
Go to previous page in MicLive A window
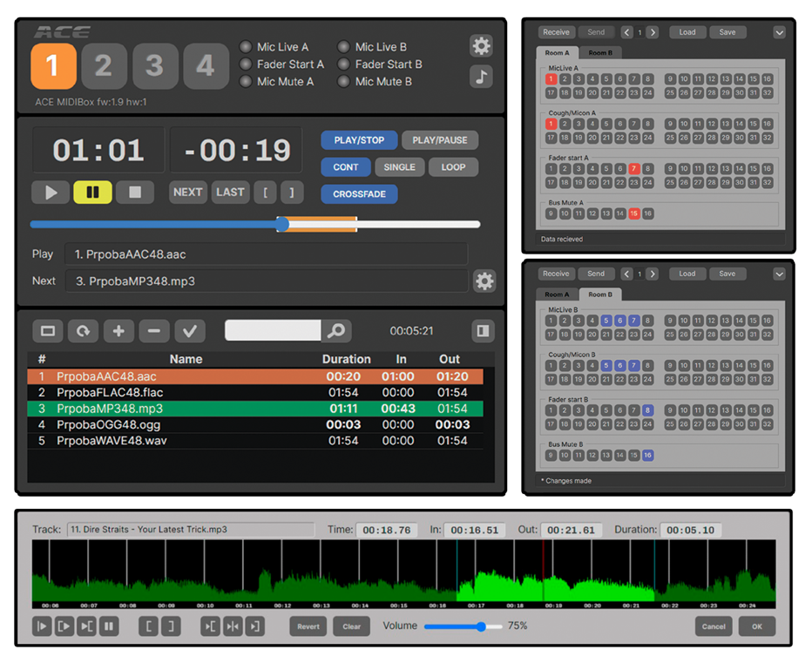click(x=626, y=32)
